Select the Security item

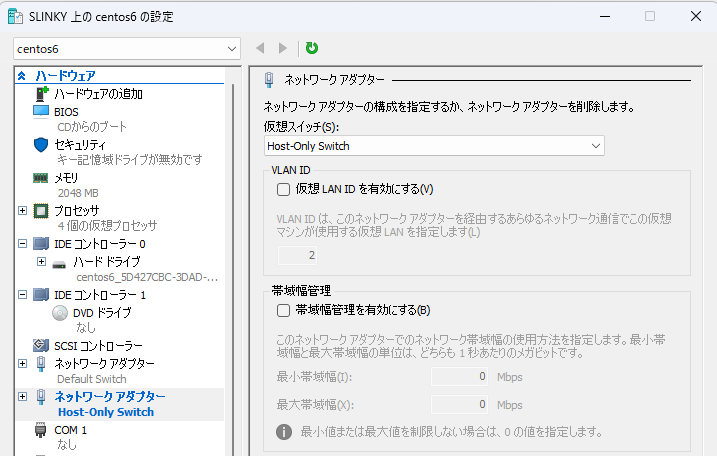(x=80, y=145)
